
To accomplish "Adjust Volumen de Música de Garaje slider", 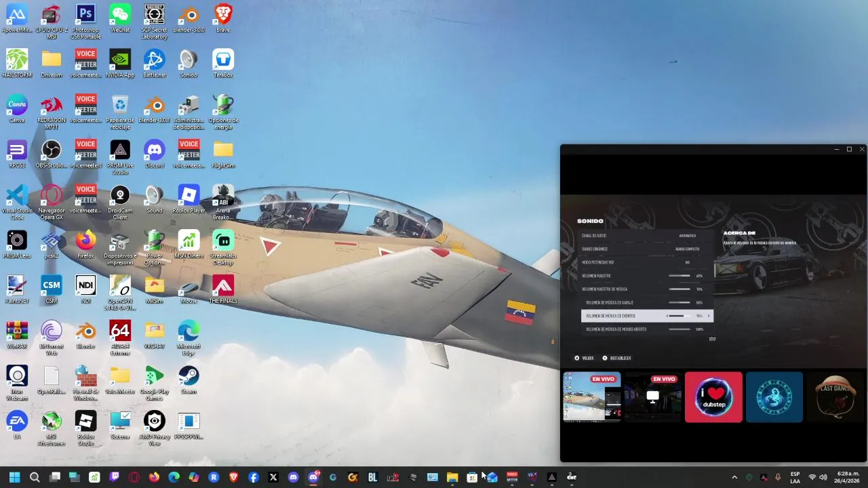I will (679, 302).
